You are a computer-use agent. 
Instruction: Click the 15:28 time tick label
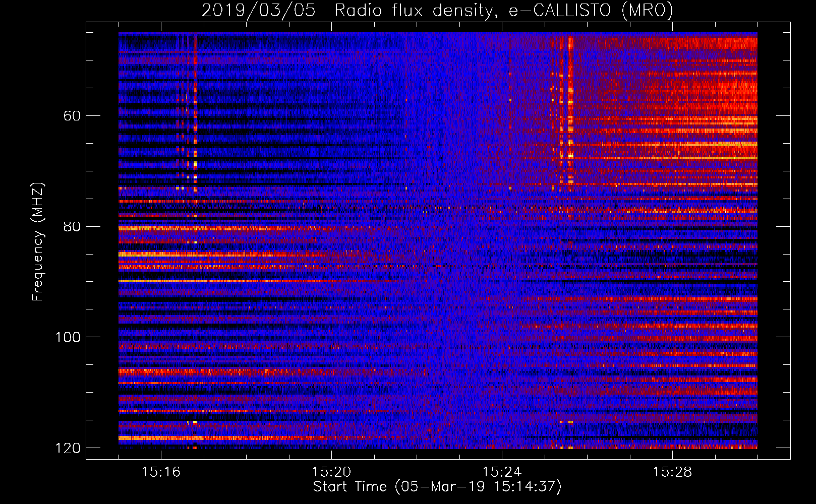(672, 472)
